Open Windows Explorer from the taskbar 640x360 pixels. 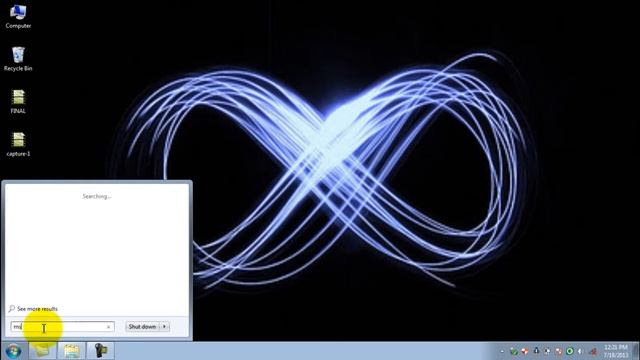(x=71, y=351)
